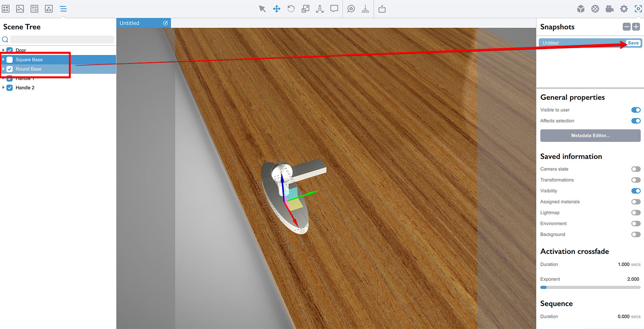Select the annotation comment tool
Image resolution: width=644 pixels, height=329 pixels.
click(334, 9)
